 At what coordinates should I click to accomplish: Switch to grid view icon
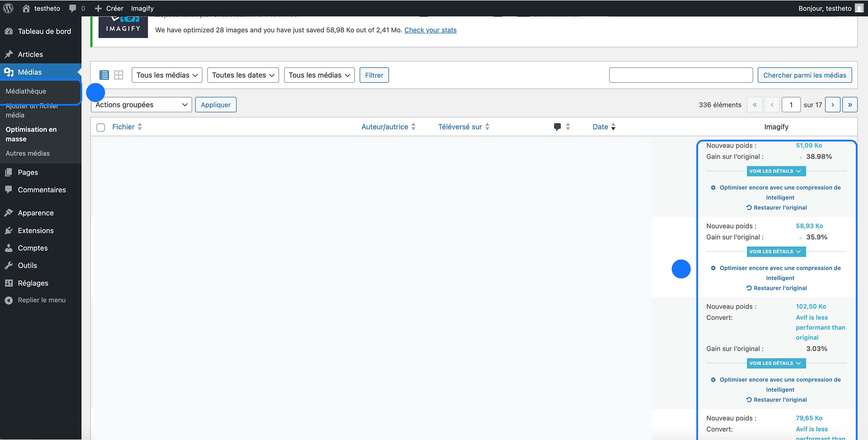119,75
